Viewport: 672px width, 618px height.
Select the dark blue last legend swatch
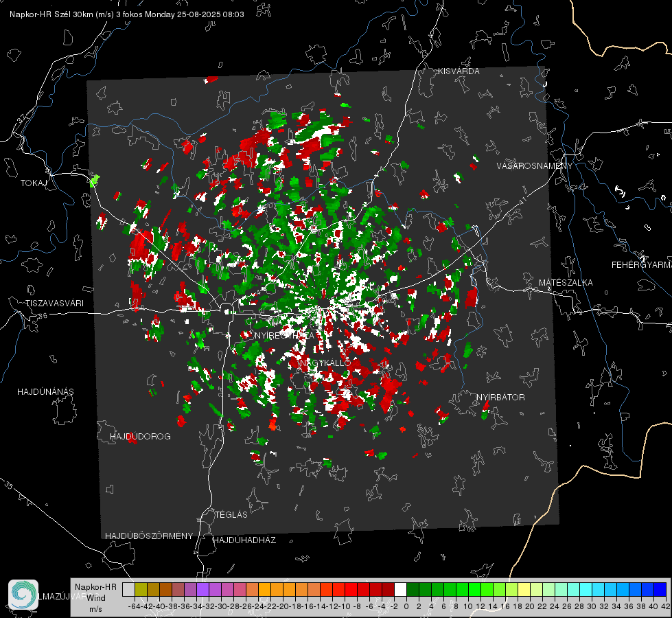(660, 590)
